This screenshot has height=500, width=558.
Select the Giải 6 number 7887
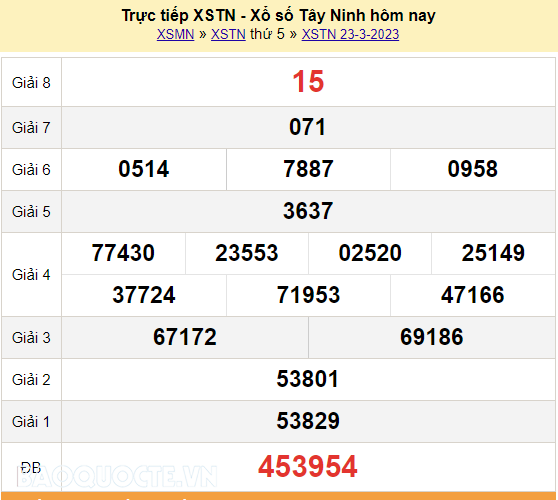308,169
